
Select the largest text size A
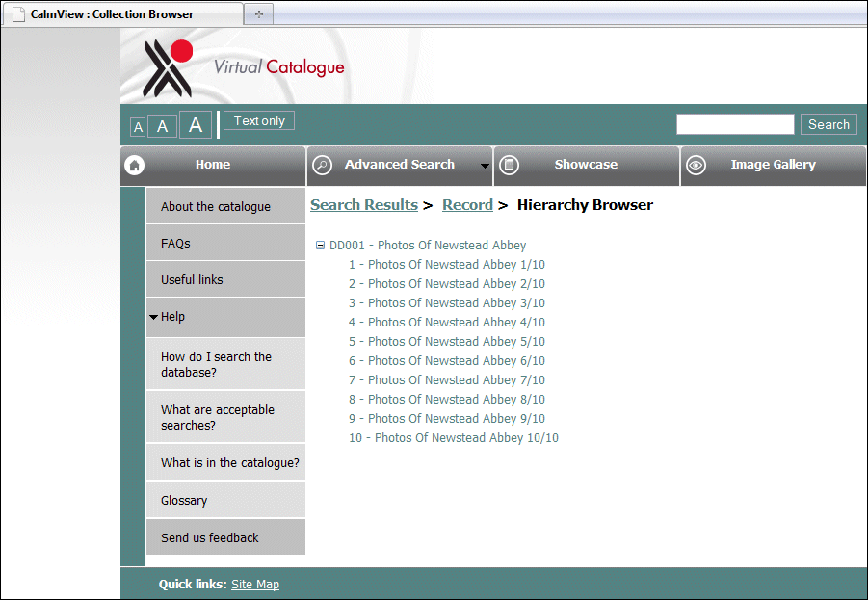point(194,123)
